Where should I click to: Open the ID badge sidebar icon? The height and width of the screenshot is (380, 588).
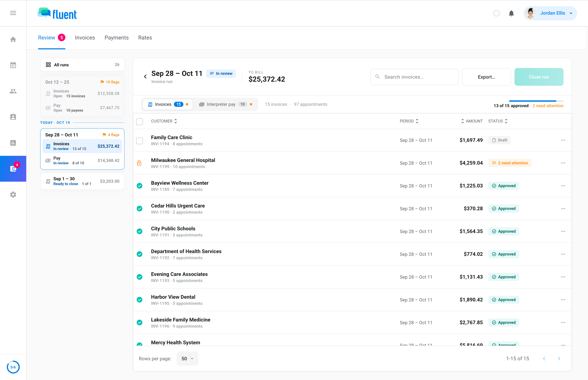tap(13, 117)
